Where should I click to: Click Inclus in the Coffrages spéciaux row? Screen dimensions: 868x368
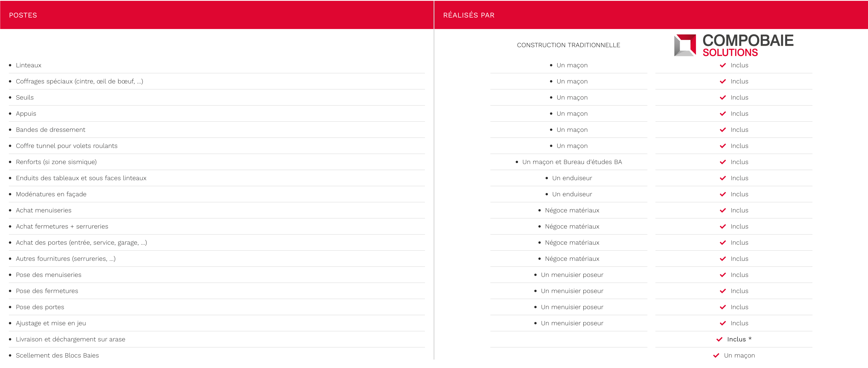[739, 82]
